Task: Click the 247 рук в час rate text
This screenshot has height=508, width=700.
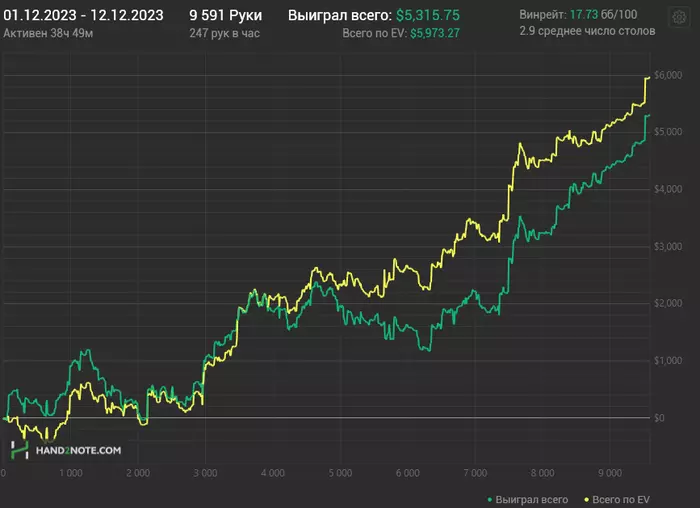Action: (225, 33)
